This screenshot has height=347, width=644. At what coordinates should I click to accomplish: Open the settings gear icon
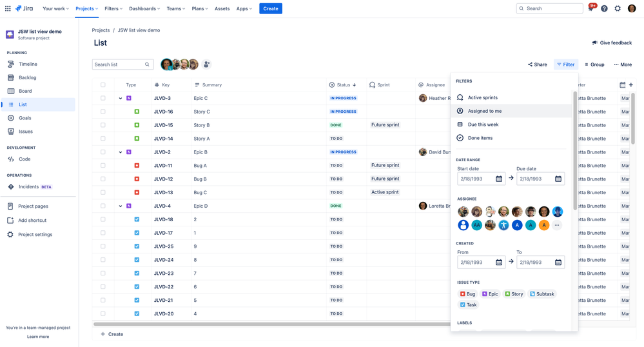[618, 8]
